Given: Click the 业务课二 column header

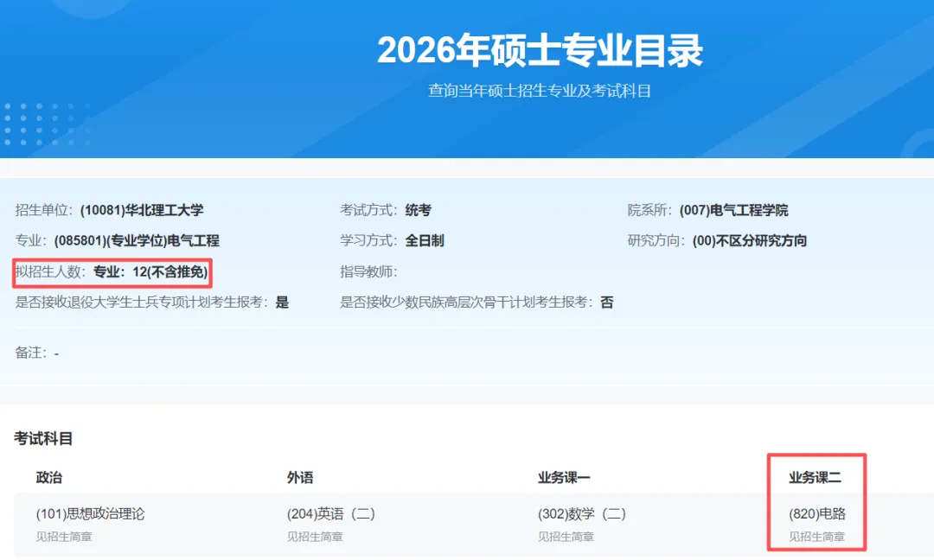Looking at the screenshot, I should (x=815, y=477).
